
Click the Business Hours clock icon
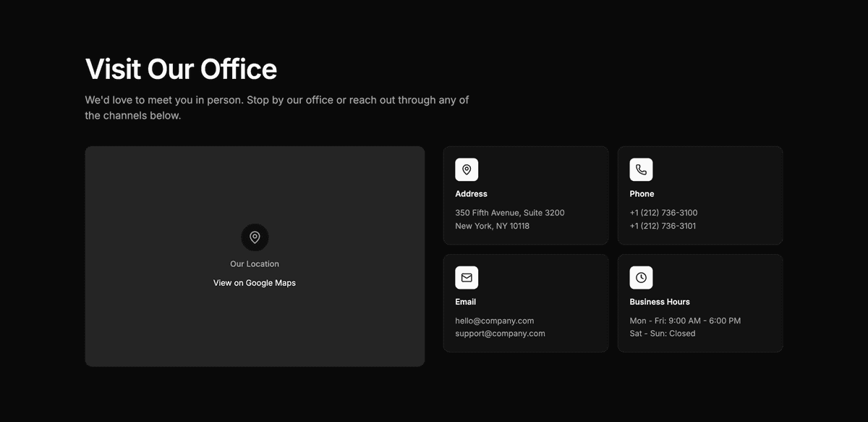tap(641, 277)
